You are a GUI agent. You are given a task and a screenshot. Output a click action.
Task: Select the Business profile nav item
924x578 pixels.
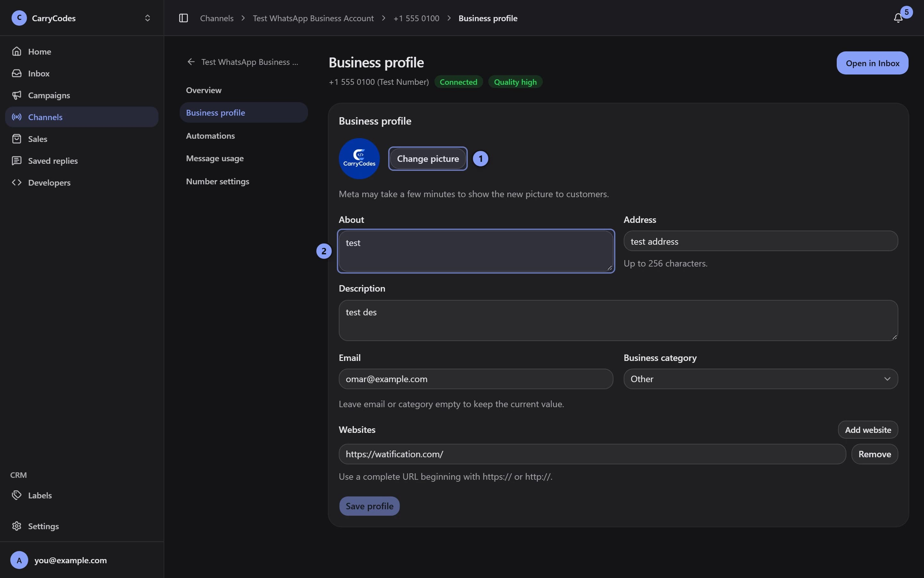click(243, 112)
